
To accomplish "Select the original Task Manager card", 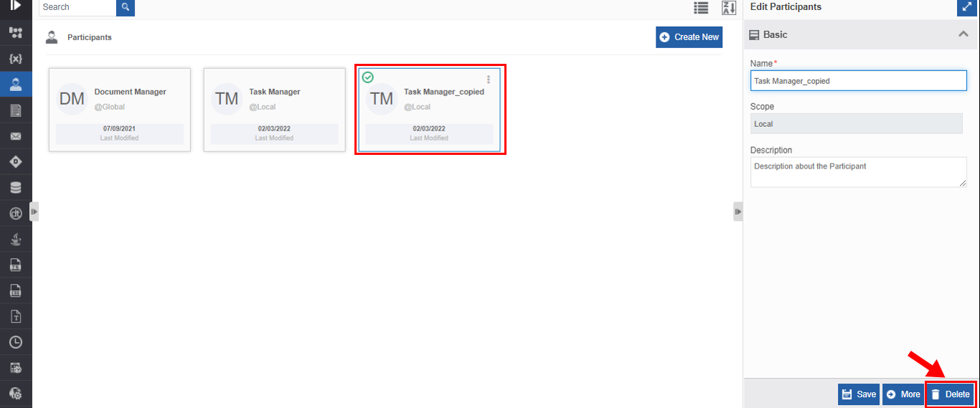I will coord(275,110).
